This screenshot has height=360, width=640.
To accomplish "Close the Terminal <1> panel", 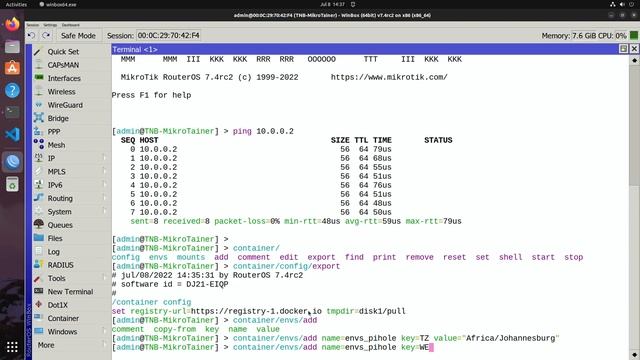I will [634, 49].
